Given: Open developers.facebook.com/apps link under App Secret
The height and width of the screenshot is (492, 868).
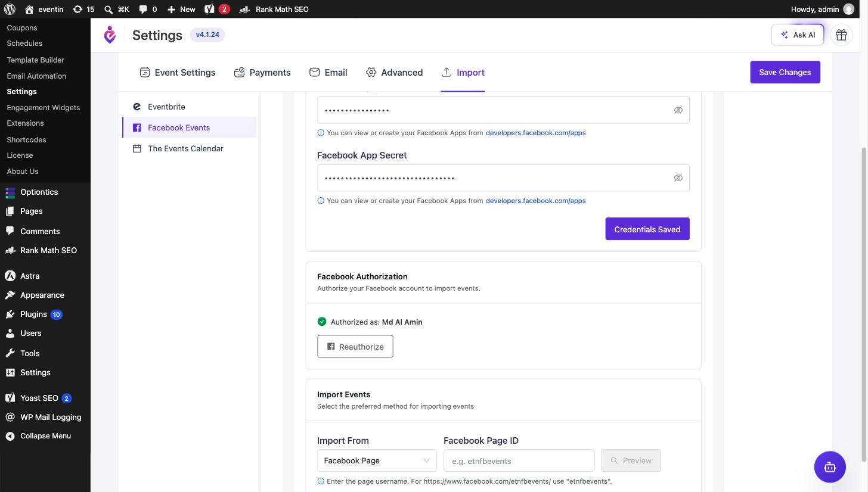Looking at the screenshot, I should (x=535, y=201).
